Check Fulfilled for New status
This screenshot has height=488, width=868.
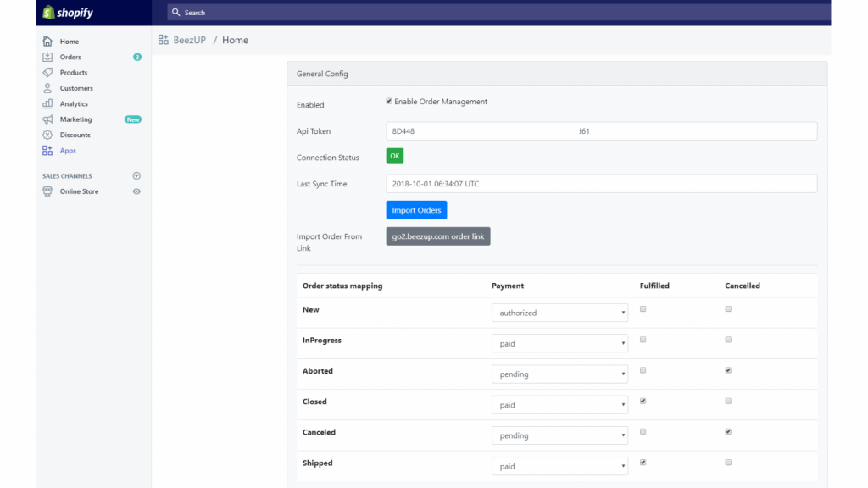click(643, 309)
